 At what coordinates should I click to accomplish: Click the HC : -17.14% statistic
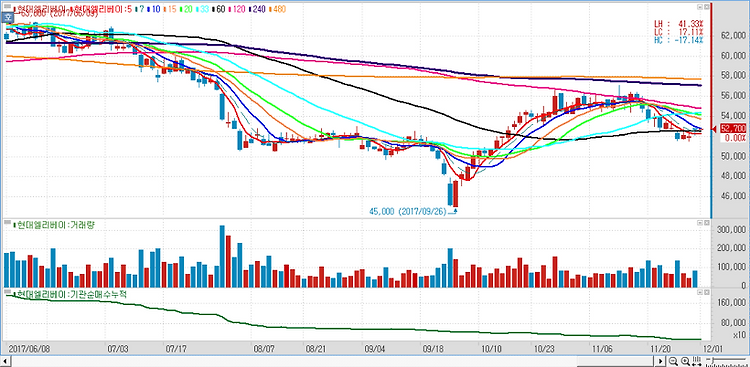point(679,40)
